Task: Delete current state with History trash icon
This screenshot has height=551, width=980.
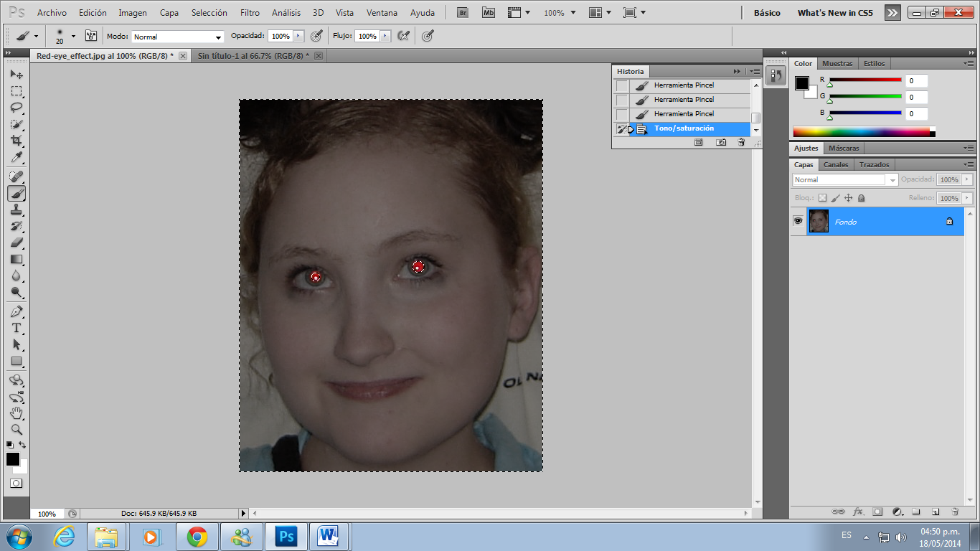Action: tap(741, 143)
